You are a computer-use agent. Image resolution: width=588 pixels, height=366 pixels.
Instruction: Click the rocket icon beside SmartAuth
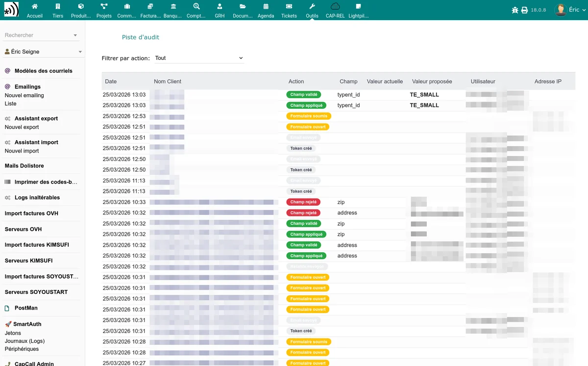pyautogui.click(x=8, y=324)
